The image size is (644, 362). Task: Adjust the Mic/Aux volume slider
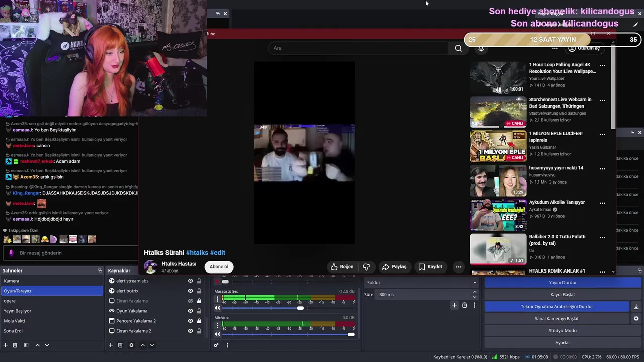point(351,334)
